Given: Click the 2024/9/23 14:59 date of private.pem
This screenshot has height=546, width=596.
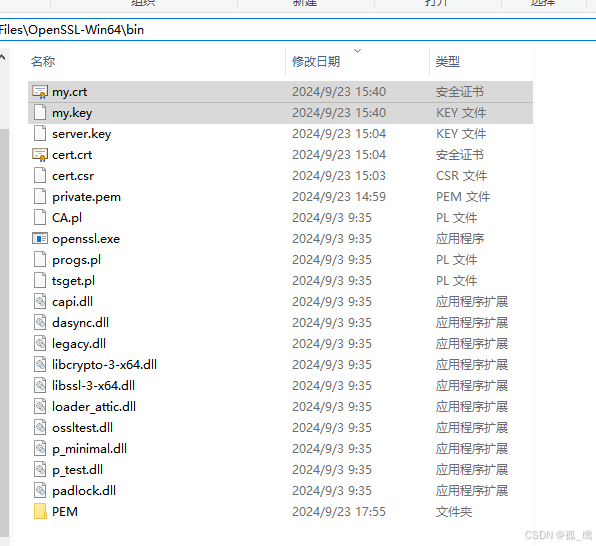Looking at the screenshot, I should (x=339, y=197).
